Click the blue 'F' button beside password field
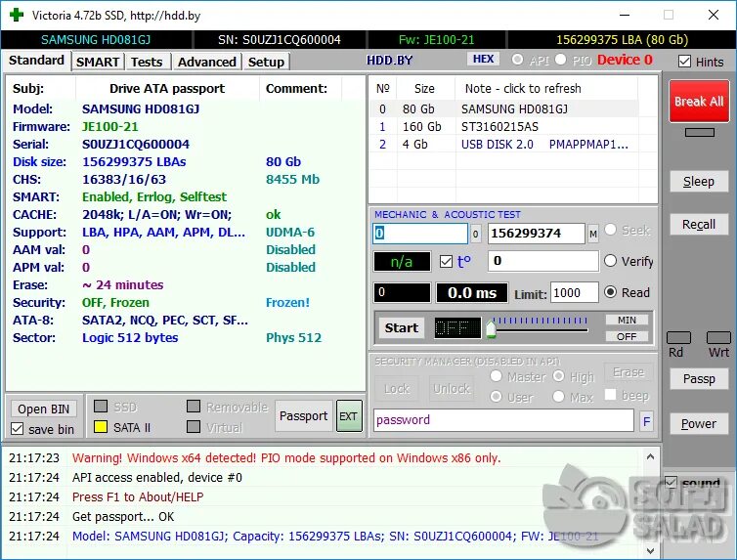Viewport: 737px width, 560px height. (x=647, y=421)
